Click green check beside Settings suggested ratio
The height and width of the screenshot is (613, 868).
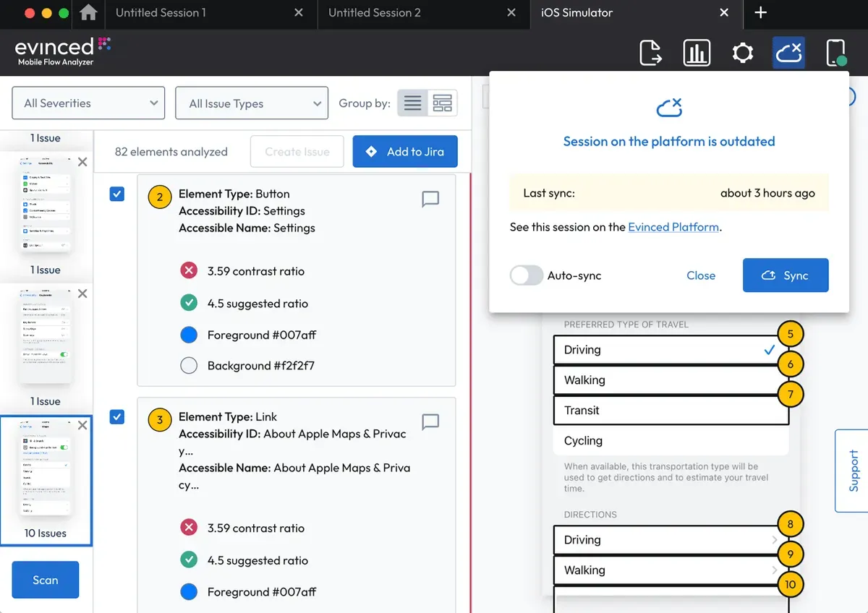pyautogui.click(x=189, y=303)
